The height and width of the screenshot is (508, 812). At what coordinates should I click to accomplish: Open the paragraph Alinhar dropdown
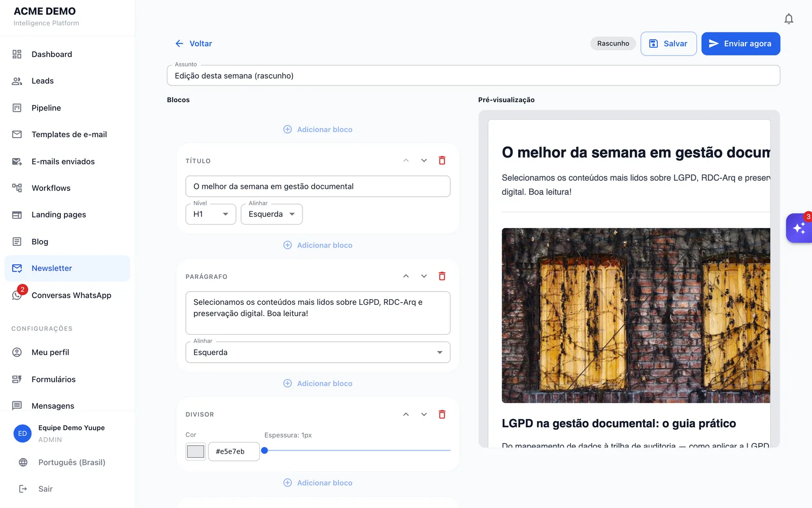[x=318, y=353]
